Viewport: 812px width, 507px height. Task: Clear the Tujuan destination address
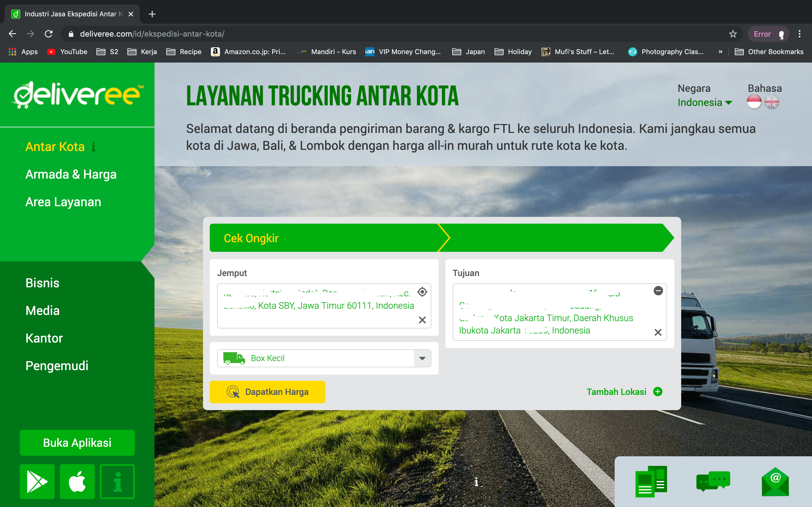(658, 332)
